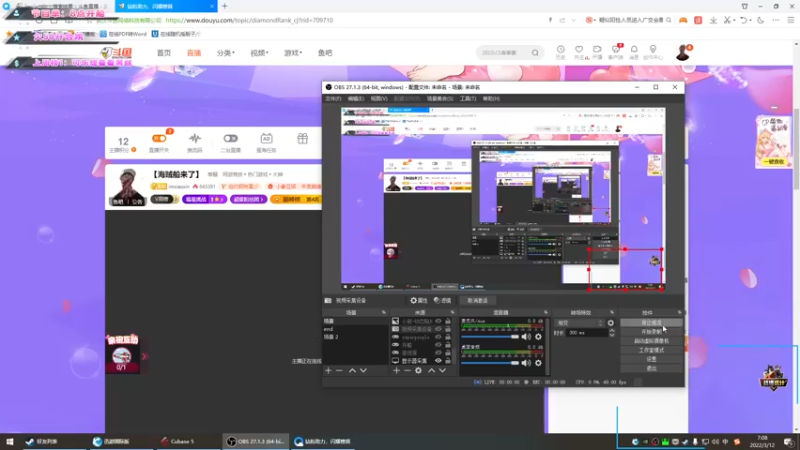
Task: Click the start recording button in OBS
Action: coord(652,332)
